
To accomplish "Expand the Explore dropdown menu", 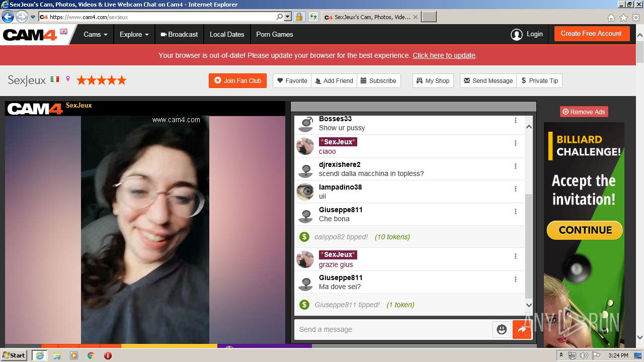I will (x=134, y=34).
